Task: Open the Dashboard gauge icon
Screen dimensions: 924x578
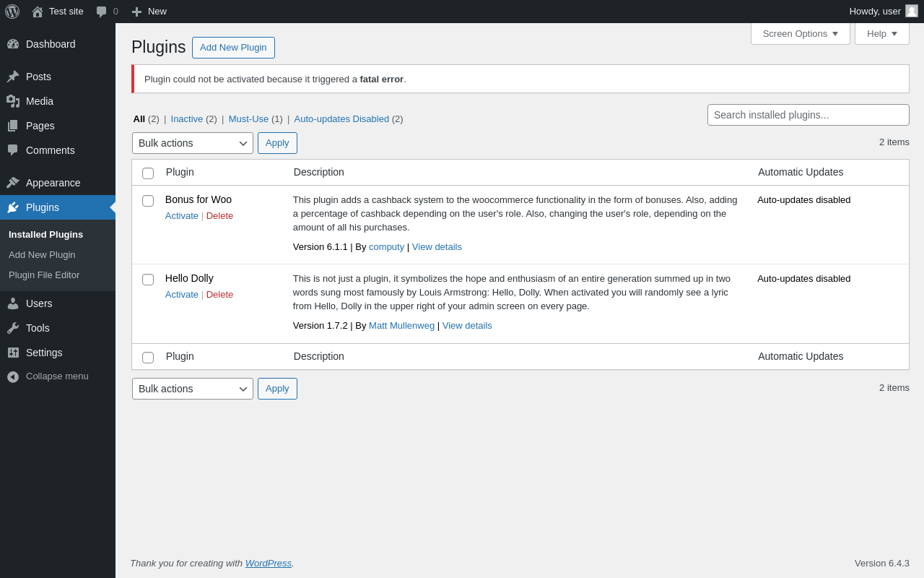Action: pos(13,44)
